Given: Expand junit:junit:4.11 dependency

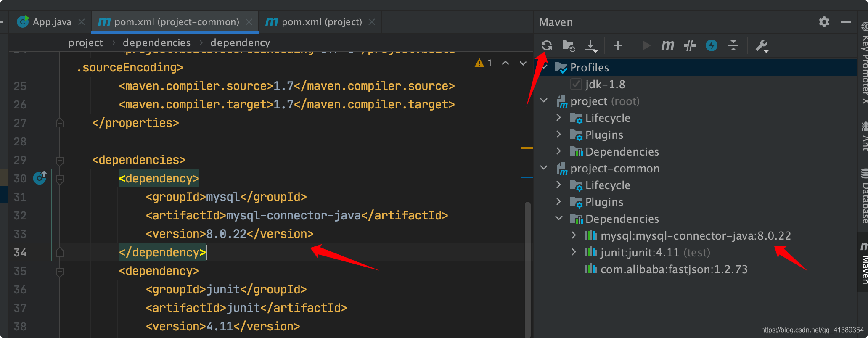Looking at the screenshot, I should coord(574,252).
